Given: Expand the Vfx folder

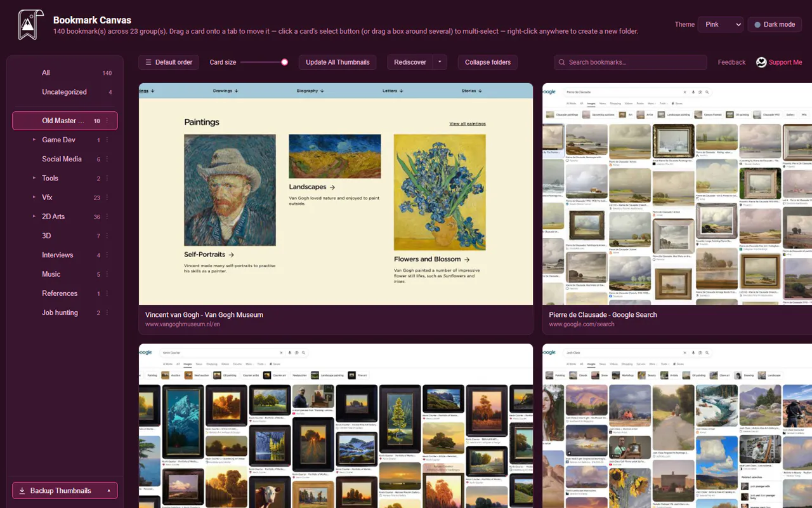Looking at the screenshot, I should coord(34,197).
